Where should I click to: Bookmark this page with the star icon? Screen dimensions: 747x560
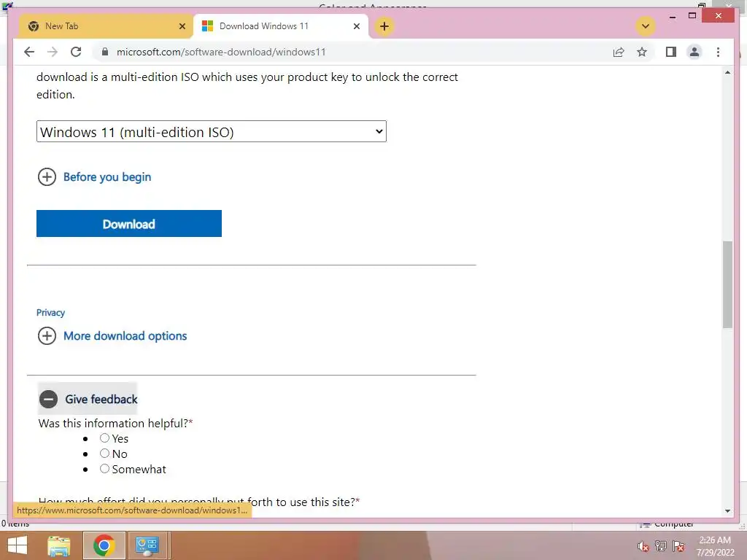[x=642, y=52]
